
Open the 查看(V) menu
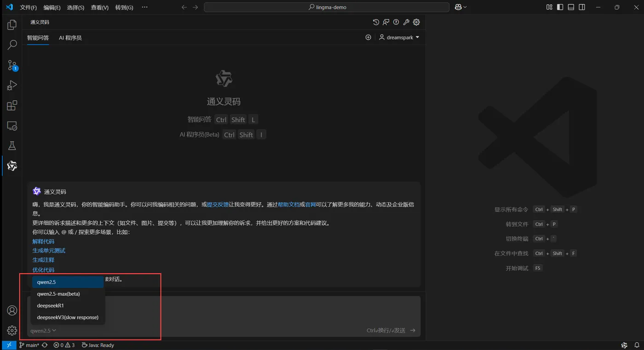click(x=100, y=7)
